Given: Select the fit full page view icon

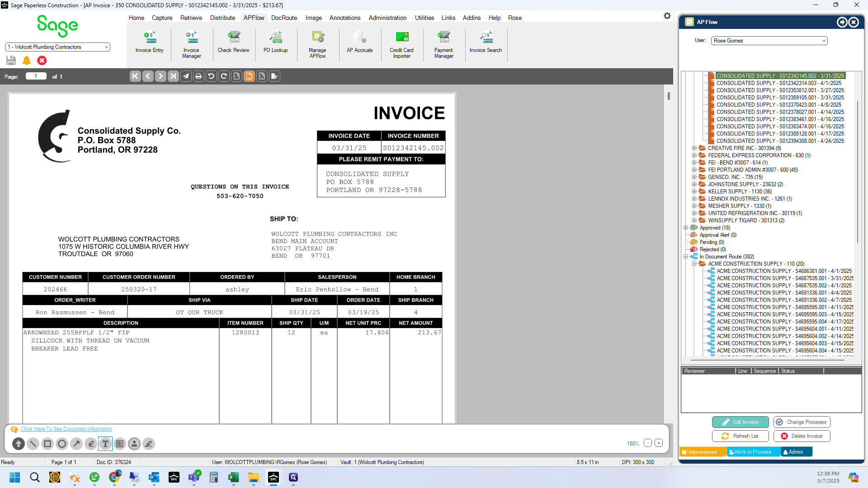Looking at the screenshot, I should pos(262,76).
